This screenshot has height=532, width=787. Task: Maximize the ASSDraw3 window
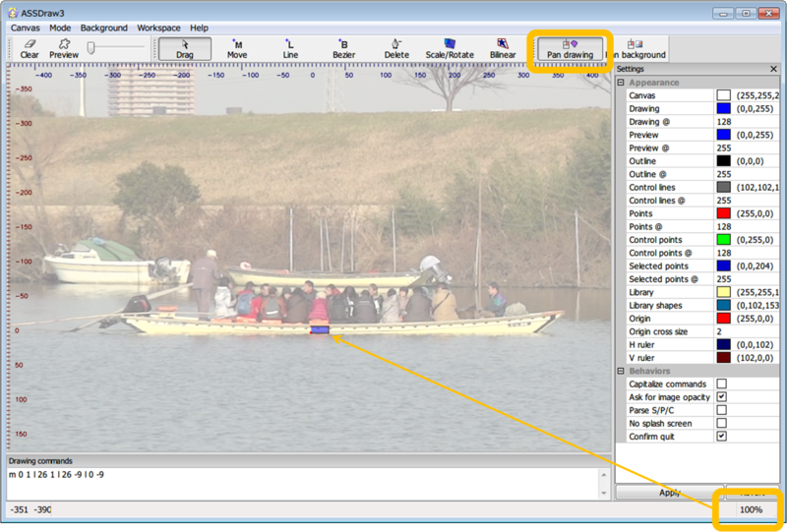[746, 14]
